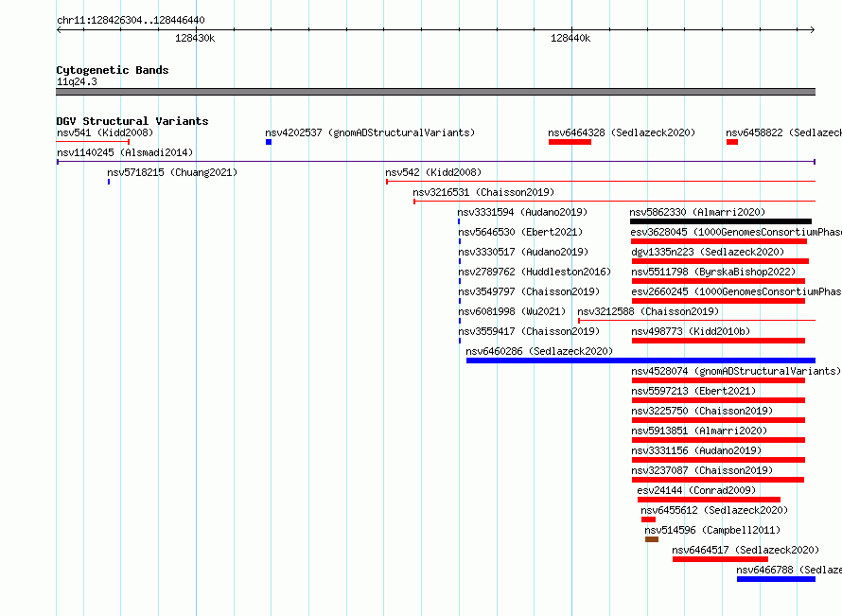
Task: Click the red bar under nsv6464517
Action: [720, 559]
